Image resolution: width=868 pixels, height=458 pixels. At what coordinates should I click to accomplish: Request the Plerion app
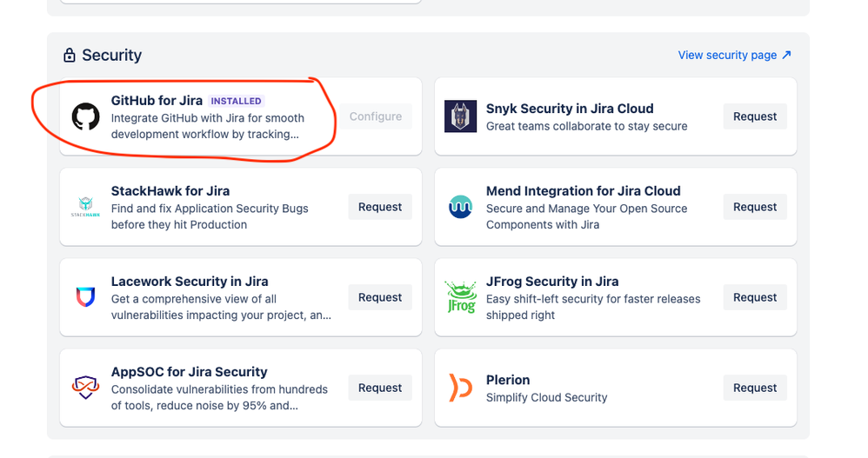(755, 388)
